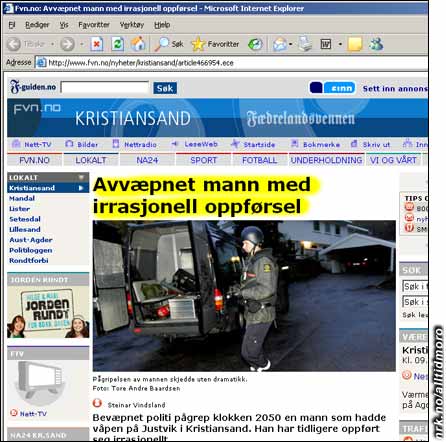
Task: Switch to the SPORT tab
Action: pyautogui.click(x=203, y=160)
